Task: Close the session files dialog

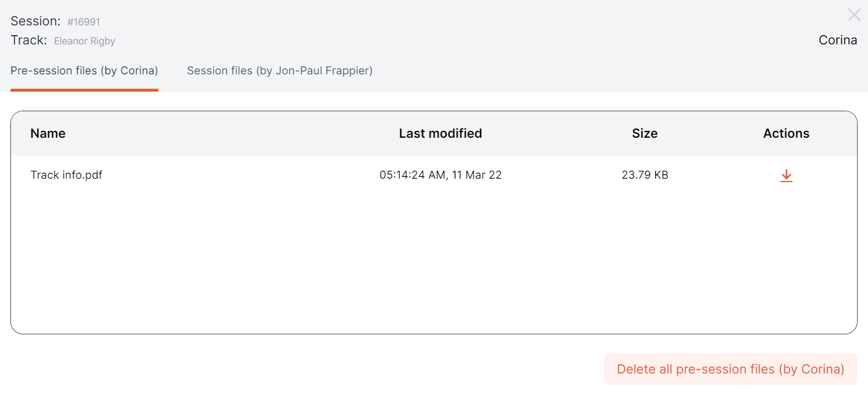Action: pyautogui.click(x=854, y=15)
